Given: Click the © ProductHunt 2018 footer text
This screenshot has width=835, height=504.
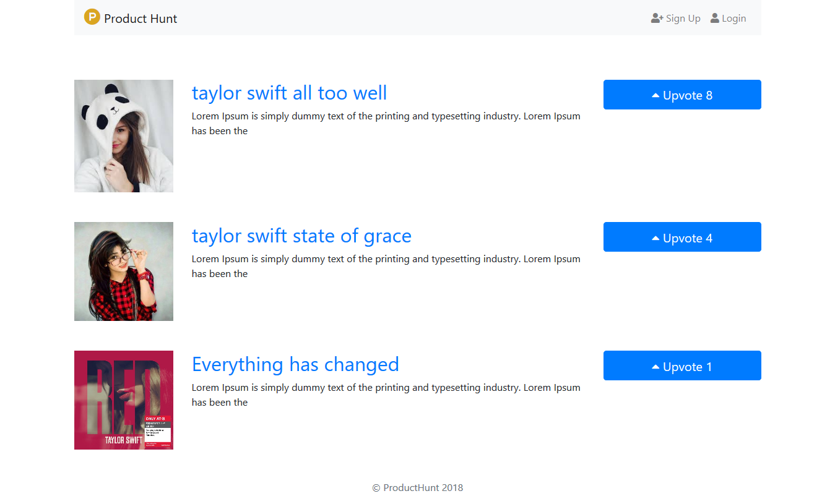Looking at the screenshot, I should tap(417, 488).
